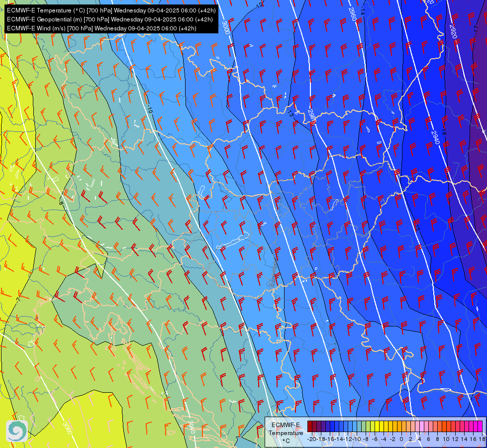
Task: Click the black '-10' isotherm contour label
Action: tap(150, 110)
